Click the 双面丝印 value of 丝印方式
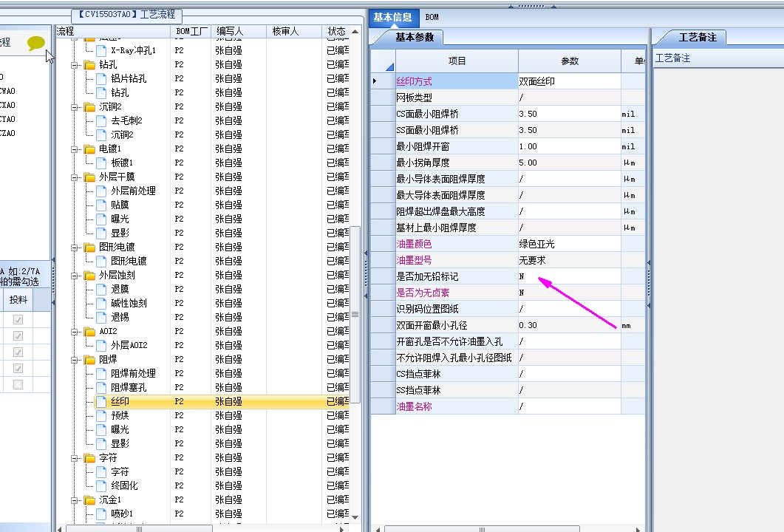Viewport: 784px width, 532px height. (x=570, y=81)
